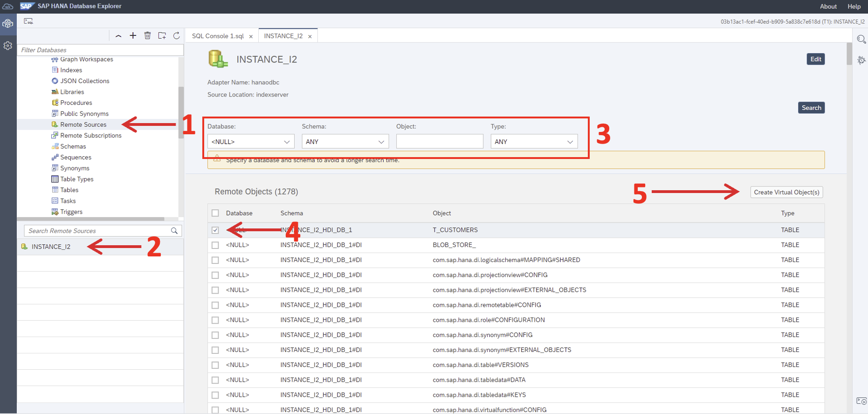This screenshot has height=414, width=868.
Task: Check the logicalschema#MAPPING#SHARED row checkbox
Action: [x=215, y=260]
